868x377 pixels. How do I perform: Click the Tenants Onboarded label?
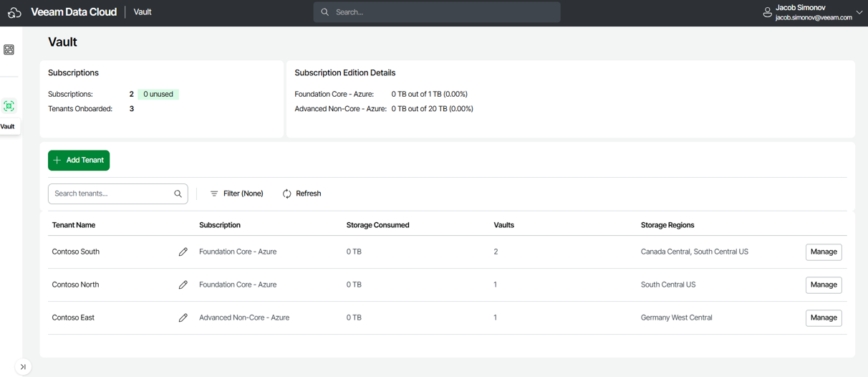click(80, 109)
